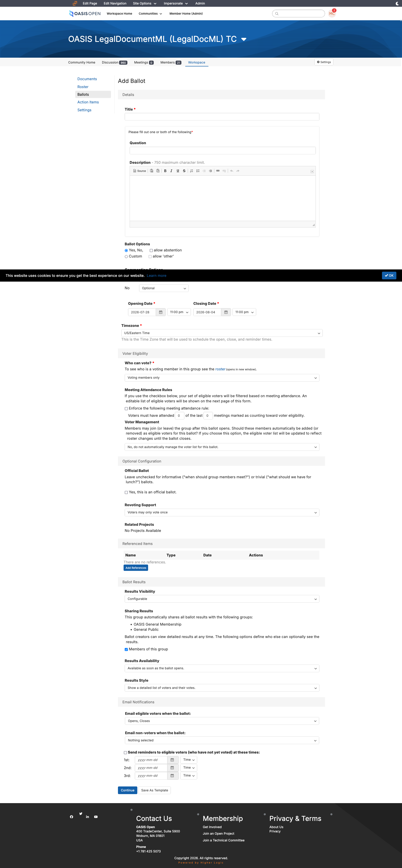The image size is (402, 868).
Task: Collapse the editor toolbar with corner arrow
Action: [x=312, y=171]
